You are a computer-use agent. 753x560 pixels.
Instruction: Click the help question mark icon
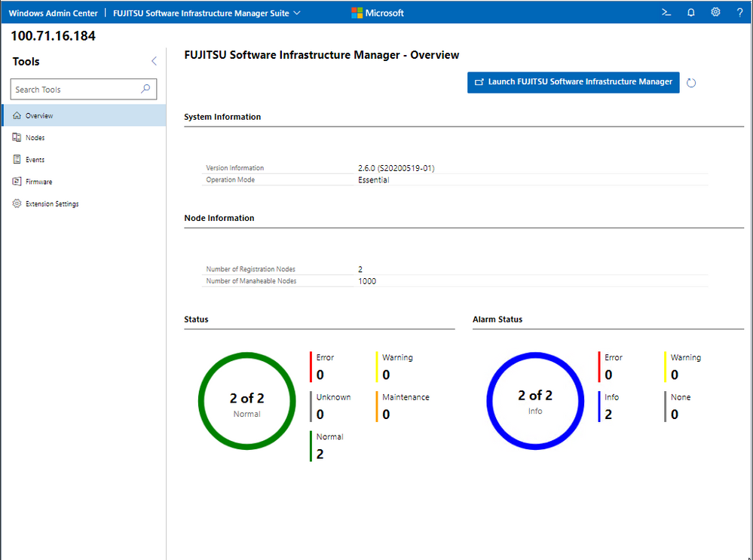[739, 13]
